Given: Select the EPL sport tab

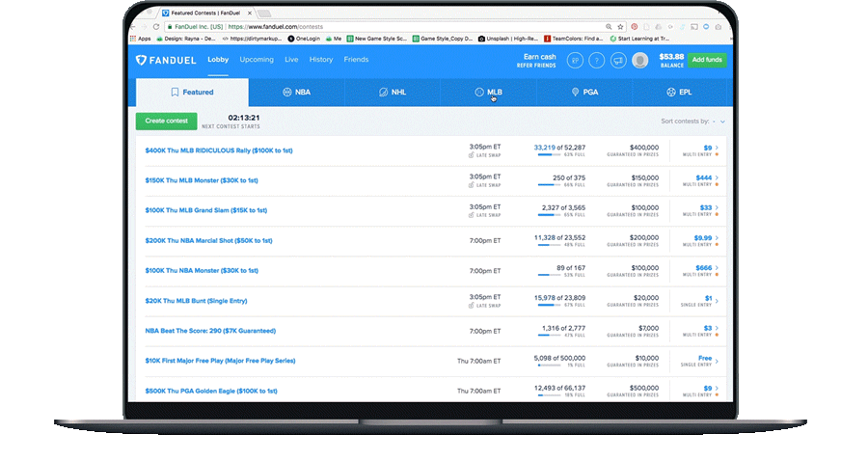Looking at the screenshot, I should click(x=680, y=93).
